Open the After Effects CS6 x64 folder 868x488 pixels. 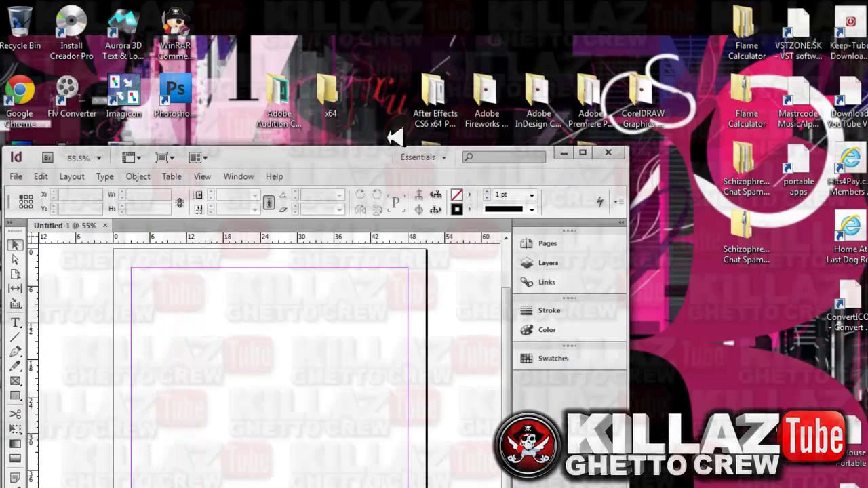point(435,100)
